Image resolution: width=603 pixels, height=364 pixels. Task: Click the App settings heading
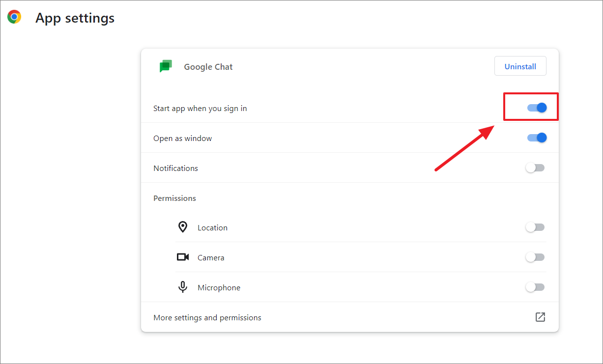(x=75, y=18)
